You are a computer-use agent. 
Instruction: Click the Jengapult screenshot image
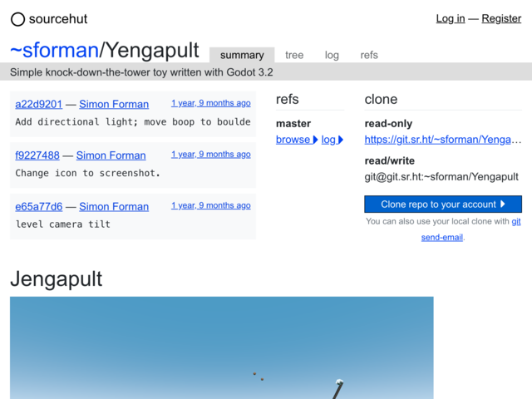click(221, 347)
